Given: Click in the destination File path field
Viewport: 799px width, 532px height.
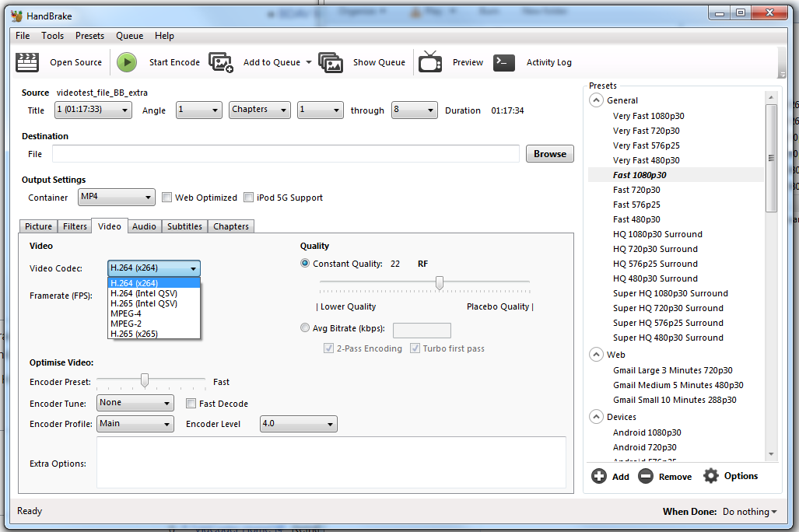Looking at the screenshot, I should pyautogui.click(x=286, y=153).
